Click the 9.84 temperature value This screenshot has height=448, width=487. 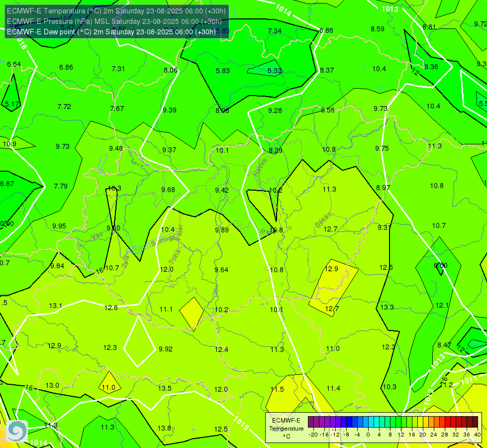57,266
